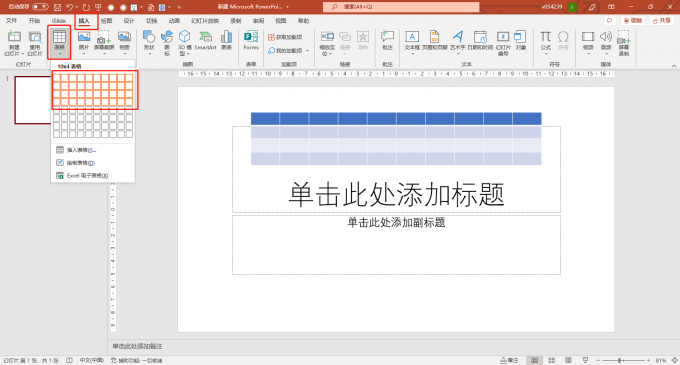This screenshot has width=680, height=365.
Task: Click the subtitle placeholder 单击此处添加副标题
Action: [x=396, y=222]
